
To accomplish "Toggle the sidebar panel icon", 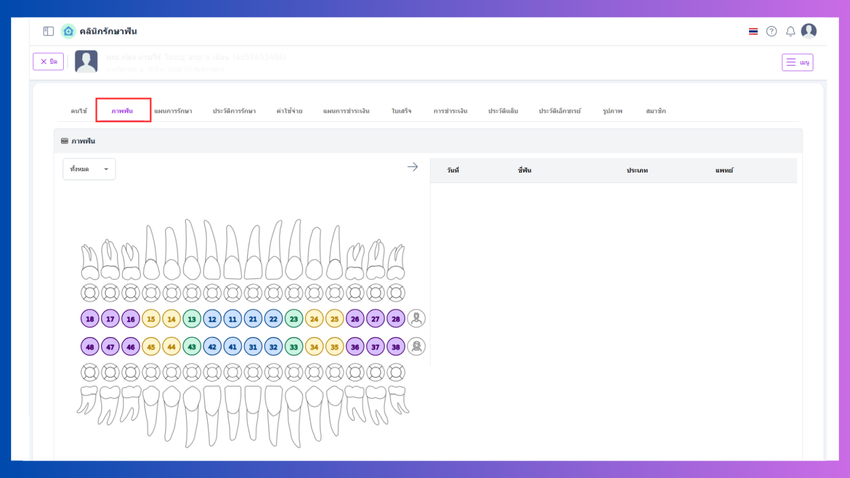I will (x=48, y=31).
